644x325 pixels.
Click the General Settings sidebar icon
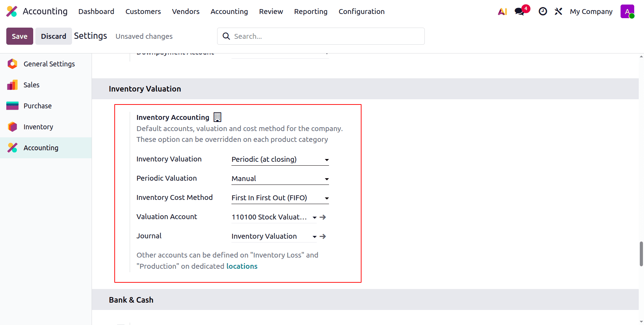pyautogui.click(x=12, y=64)
